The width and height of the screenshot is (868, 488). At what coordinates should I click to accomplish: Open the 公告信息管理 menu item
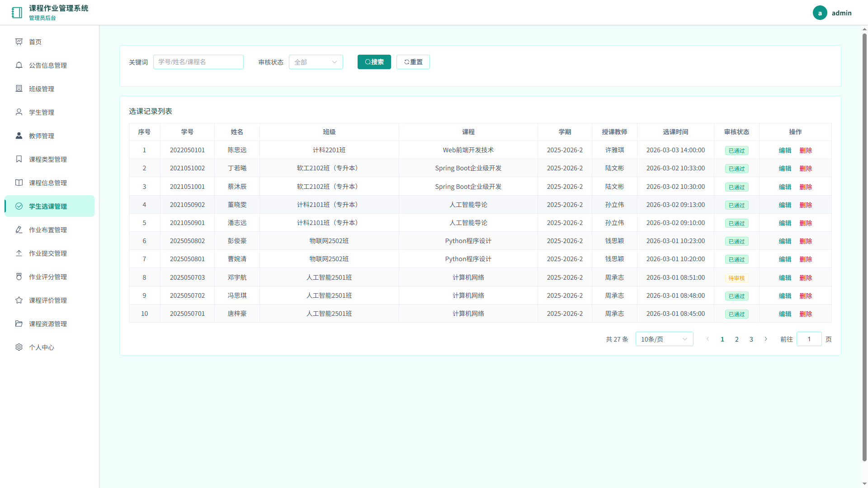coord(50,65)
